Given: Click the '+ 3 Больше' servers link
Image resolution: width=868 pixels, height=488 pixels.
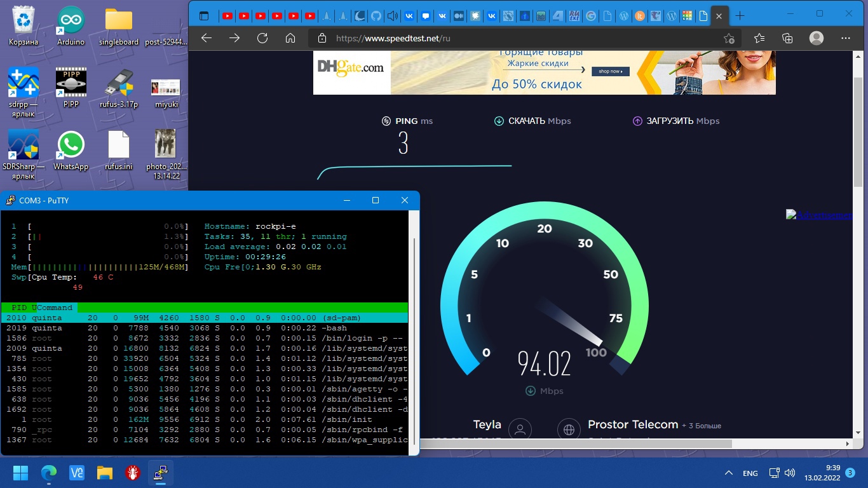Looking at the screenshot, I should tap(702, 425).
